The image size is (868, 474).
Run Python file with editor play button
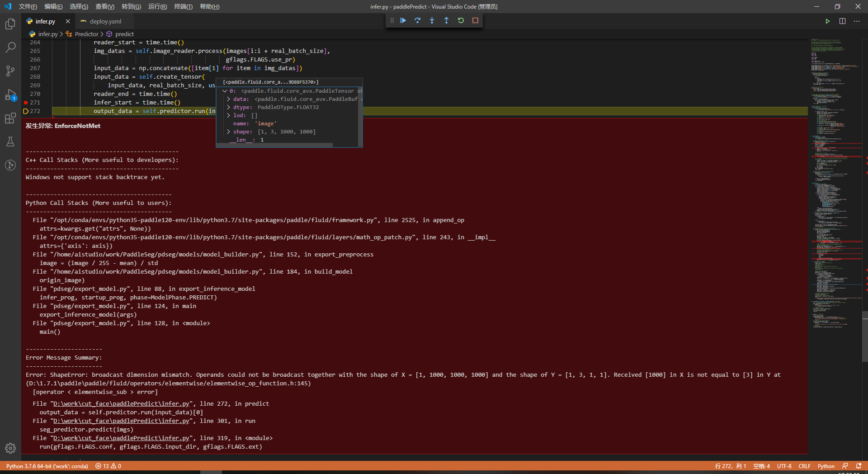828,21
